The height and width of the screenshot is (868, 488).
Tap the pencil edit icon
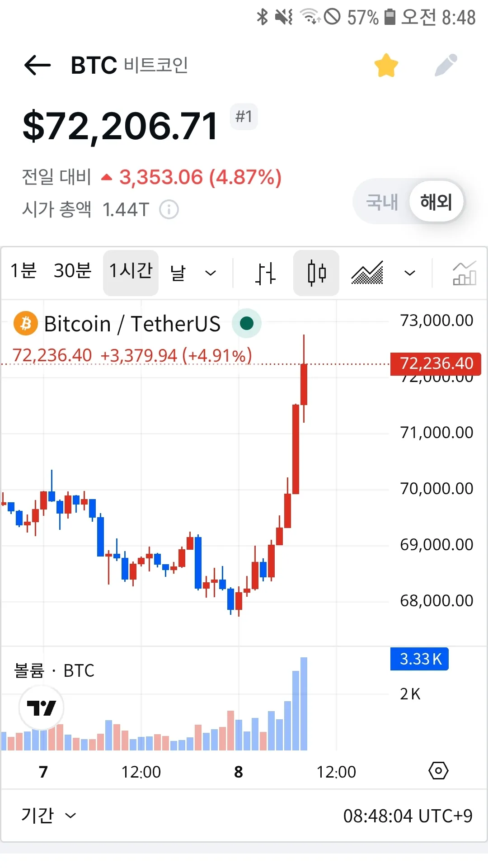446,66
